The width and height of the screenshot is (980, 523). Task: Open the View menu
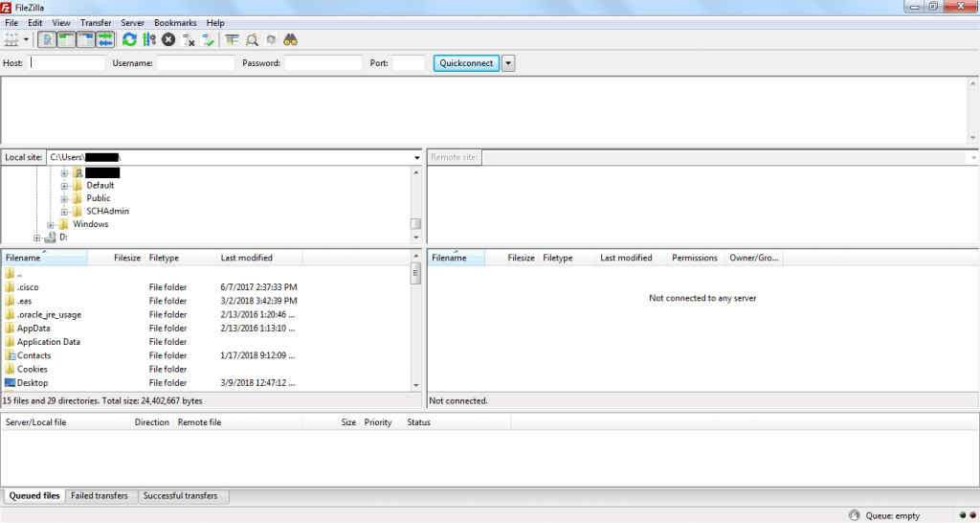point(61,23)
